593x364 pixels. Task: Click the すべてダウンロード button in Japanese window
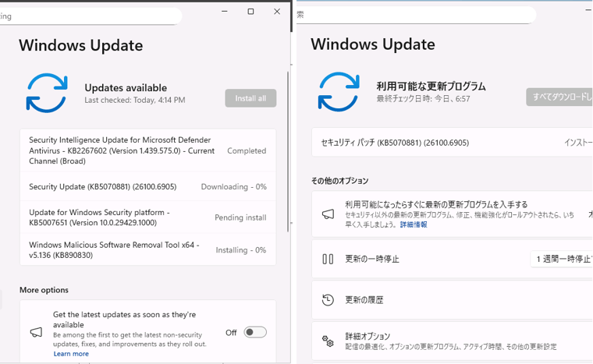[559, 97]
